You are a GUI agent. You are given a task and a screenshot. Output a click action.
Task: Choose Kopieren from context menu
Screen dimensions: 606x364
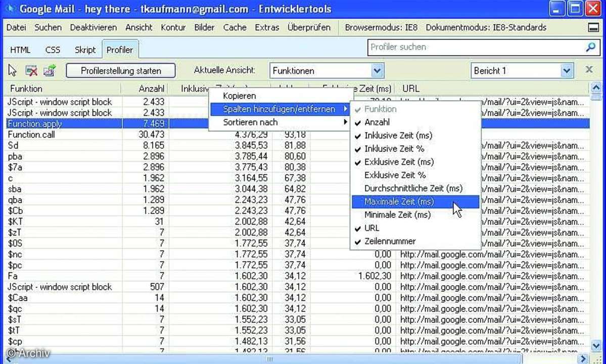[281, 96]
